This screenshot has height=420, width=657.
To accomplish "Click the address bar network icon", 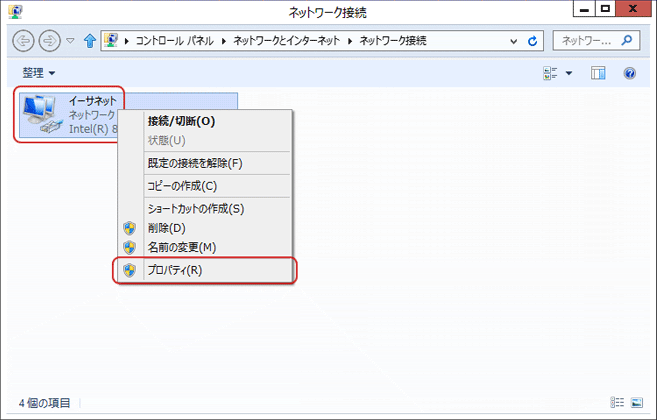I will tap(111, 40).
